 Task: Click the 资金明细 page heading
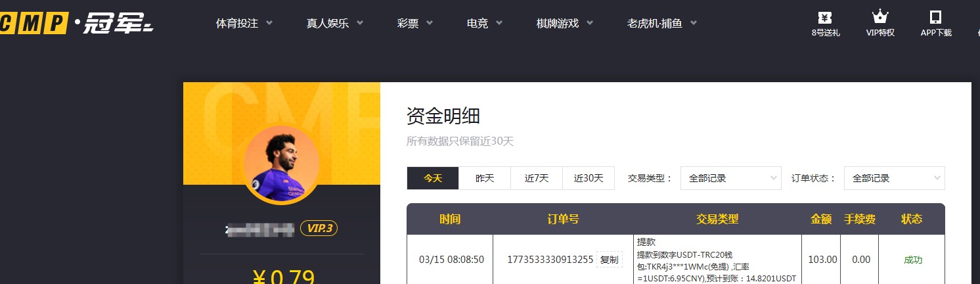443,116
